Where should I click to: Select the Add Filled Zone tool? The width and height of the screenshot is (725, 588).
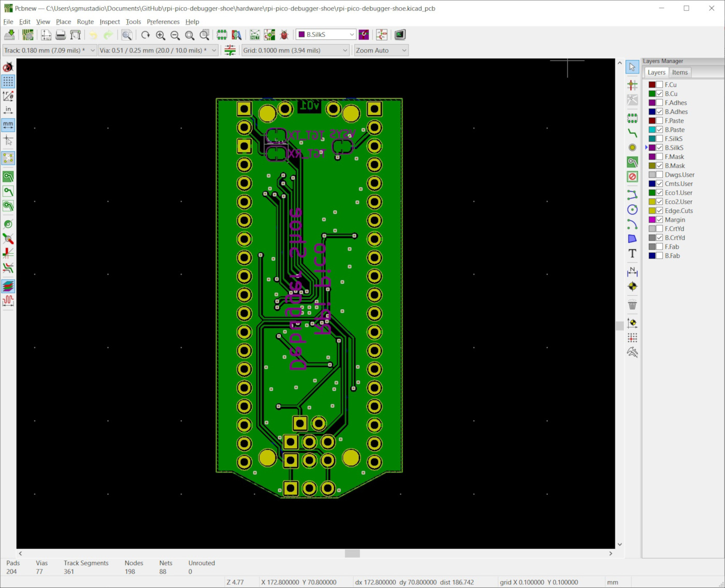click(x=632, y=162)
